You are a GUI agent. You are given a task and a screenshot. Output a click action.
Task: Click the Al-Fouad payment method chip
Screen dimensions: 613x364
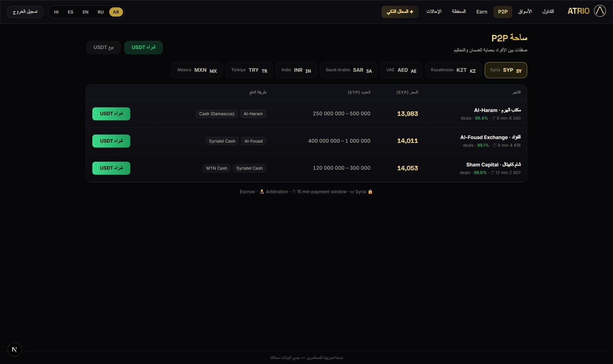coord(254,141)
